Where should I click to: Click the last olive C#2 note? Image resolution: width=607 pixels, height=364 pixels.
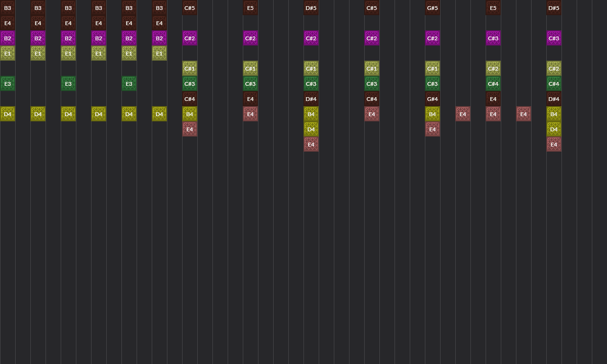point(554,68)
